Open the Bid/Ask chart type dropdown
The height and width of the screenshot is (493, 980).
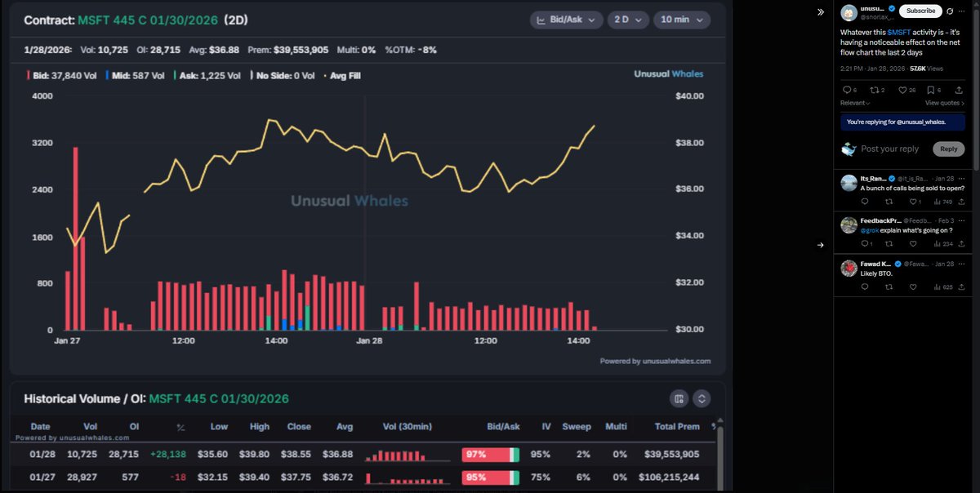566,20
